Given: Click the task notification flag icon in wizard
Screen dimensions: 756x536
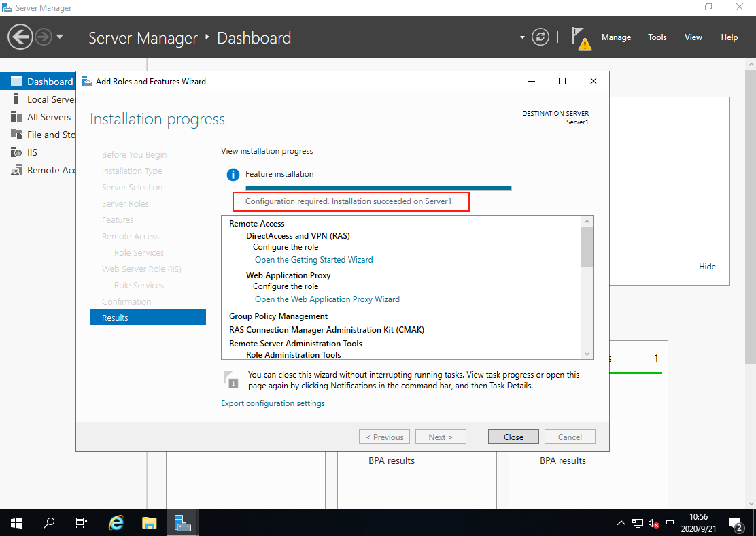Looking at the screenshot, I should pos(231,379).
